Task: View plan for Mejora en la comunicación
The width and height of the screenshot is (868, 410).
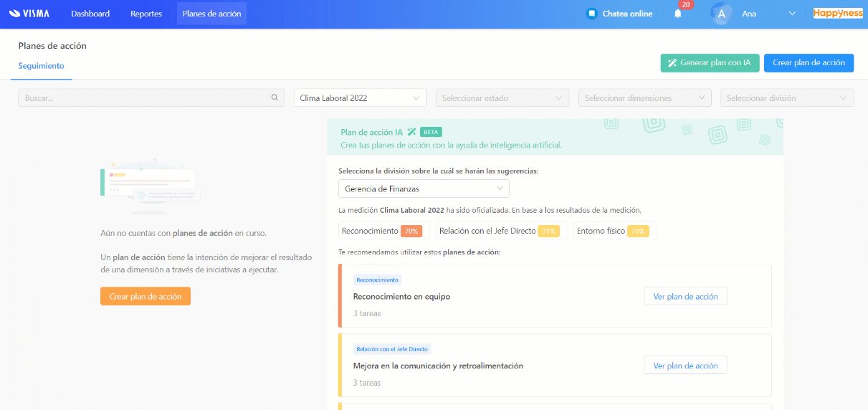Action: click(685, 366)
